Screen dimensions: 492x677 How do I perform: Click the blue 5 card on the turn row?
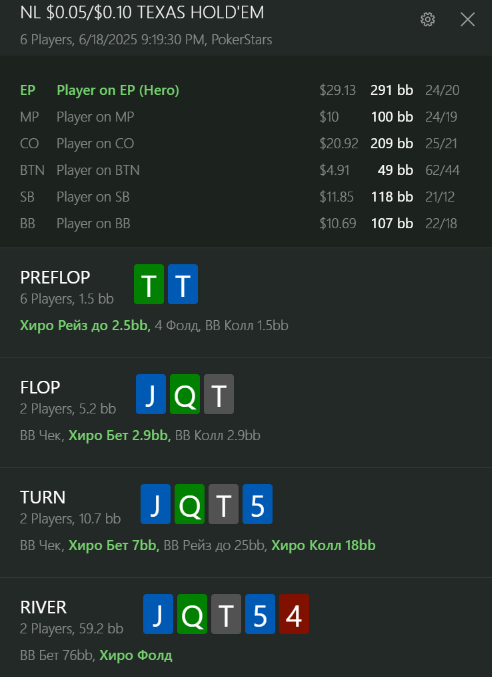[258, 504]
